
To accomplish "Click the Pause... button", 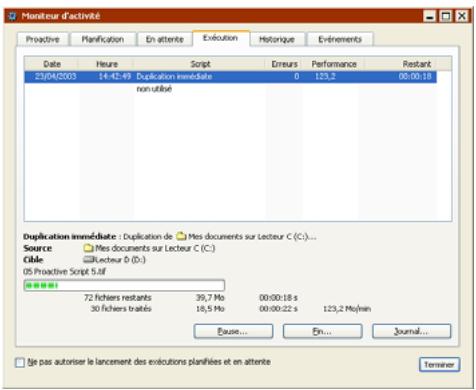I will pyautogui.click(x=233, y=331).
